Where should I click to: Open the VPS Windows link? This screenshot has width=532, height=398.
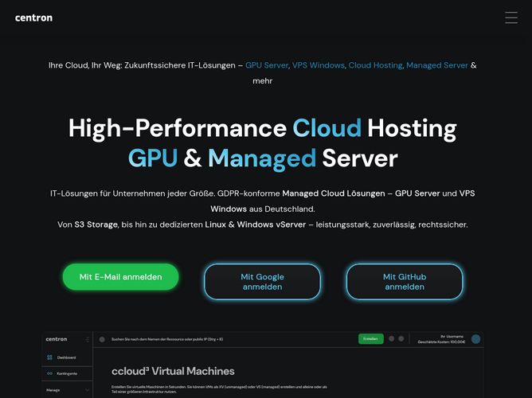point(318,65)
